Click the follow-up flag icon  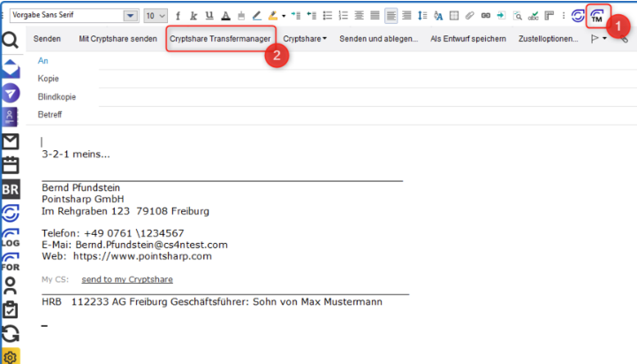pos(595,39)
